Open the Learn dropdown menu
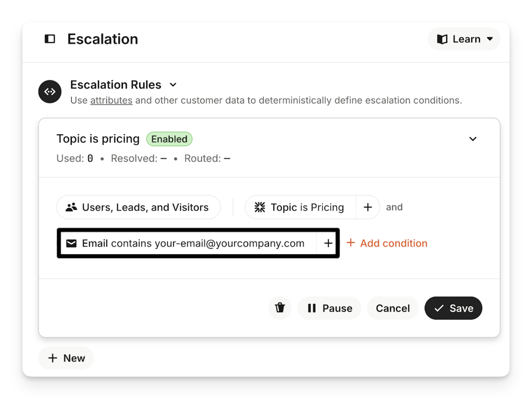Screen dimensions: 532x399 tap(464, 39)
